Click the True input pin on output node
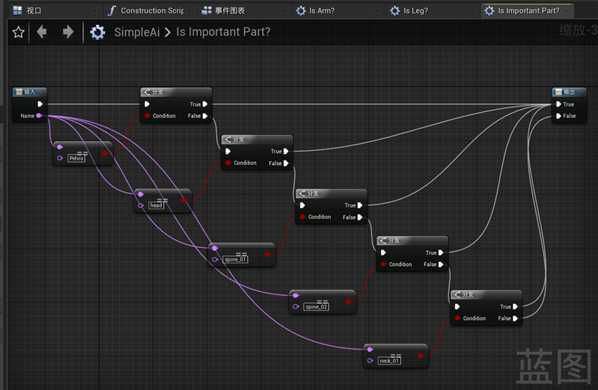Image resolution: width=598 pixels, height=390 pixels. [558, 104]
